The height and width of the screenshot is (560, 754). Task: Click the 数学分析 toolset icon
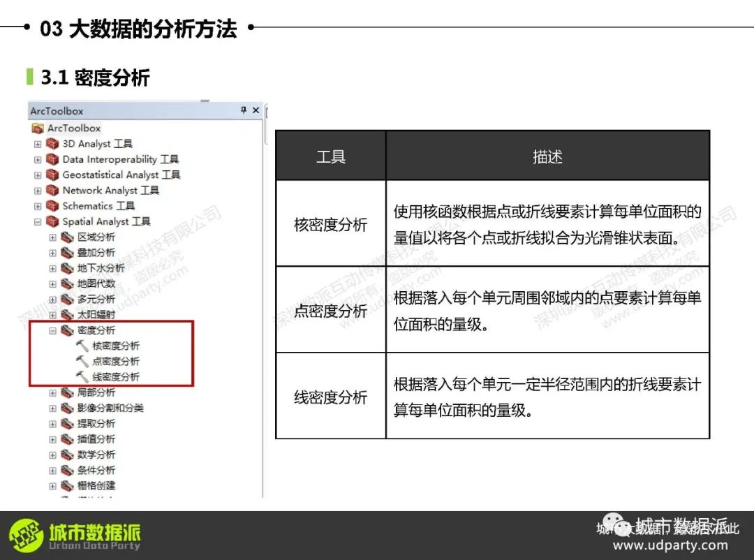67,455
